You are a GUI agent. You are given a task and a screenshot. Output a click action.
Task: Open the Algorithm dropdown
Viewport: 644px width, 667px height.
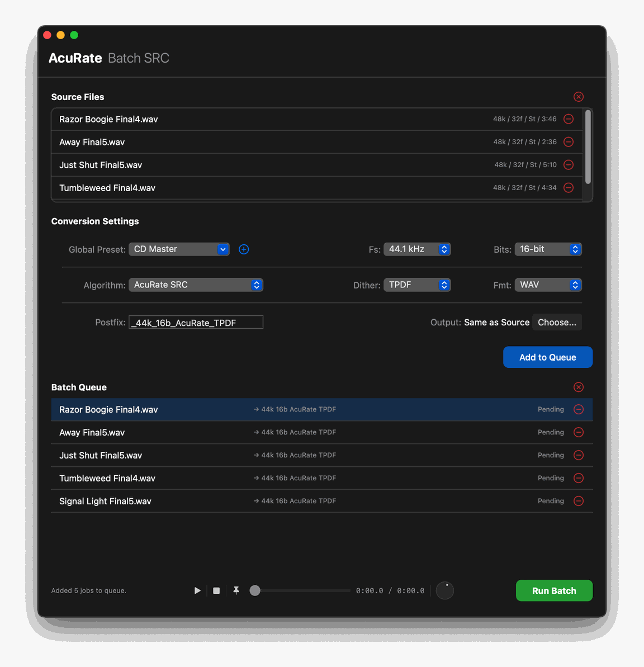[x=196, y=285]
